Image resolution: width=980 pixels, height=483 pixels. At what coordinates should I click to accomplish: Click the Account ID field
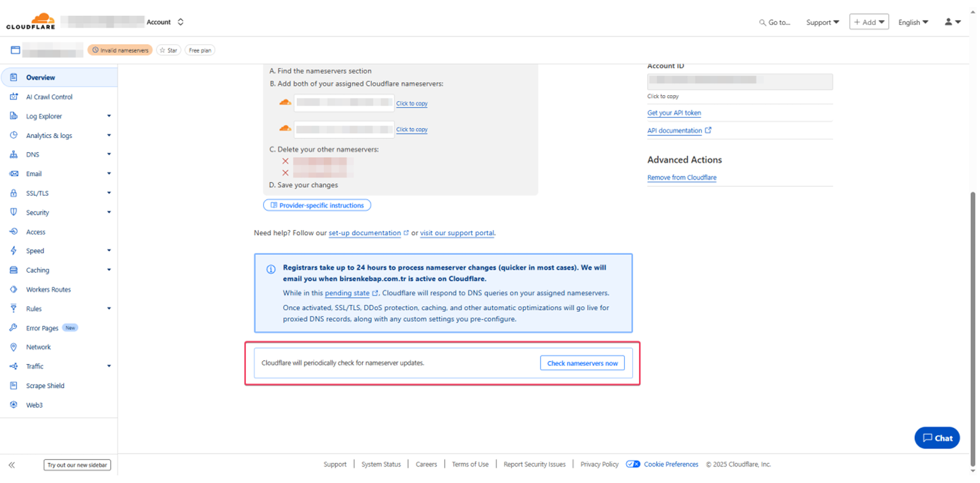[740, 81]
